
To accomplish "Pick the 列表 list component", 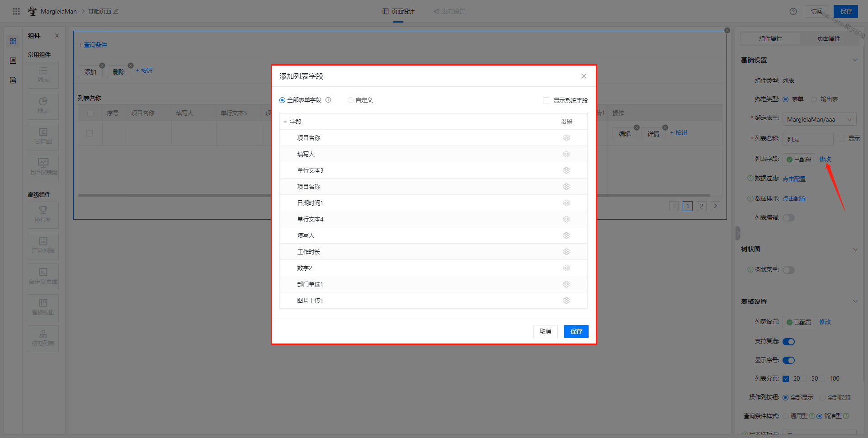I will click(43, 75).
